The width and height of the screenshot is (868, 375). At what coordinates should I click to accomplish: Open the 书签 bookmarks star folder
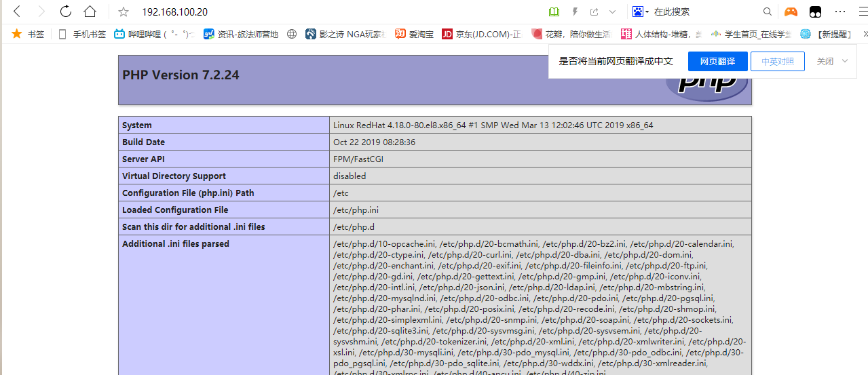[x=28, y=34]
